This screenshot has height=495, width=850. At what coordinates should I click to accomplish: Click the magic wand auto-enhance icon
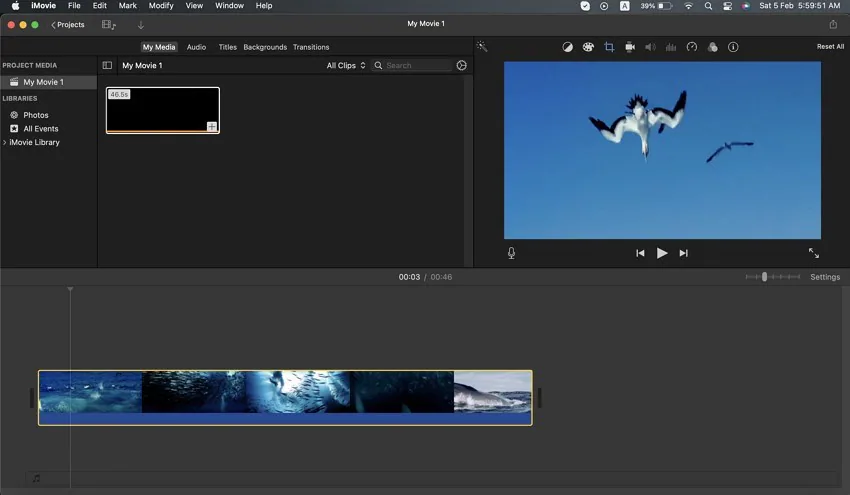(x=482, y=47)
